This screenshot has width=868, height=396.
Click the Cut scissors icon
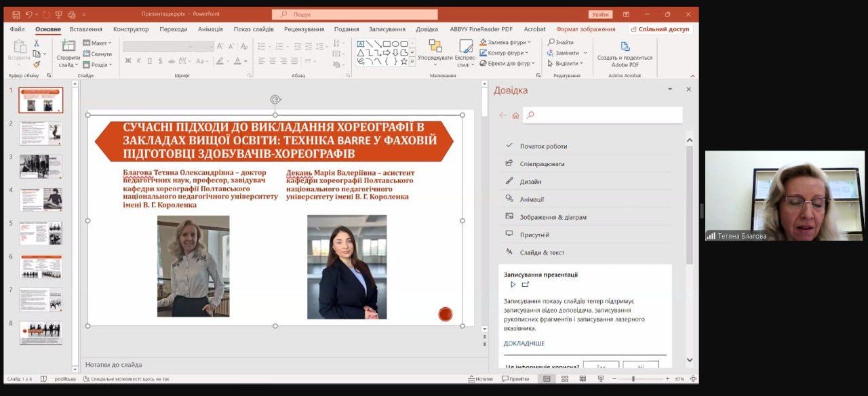(x=37, y=43)
